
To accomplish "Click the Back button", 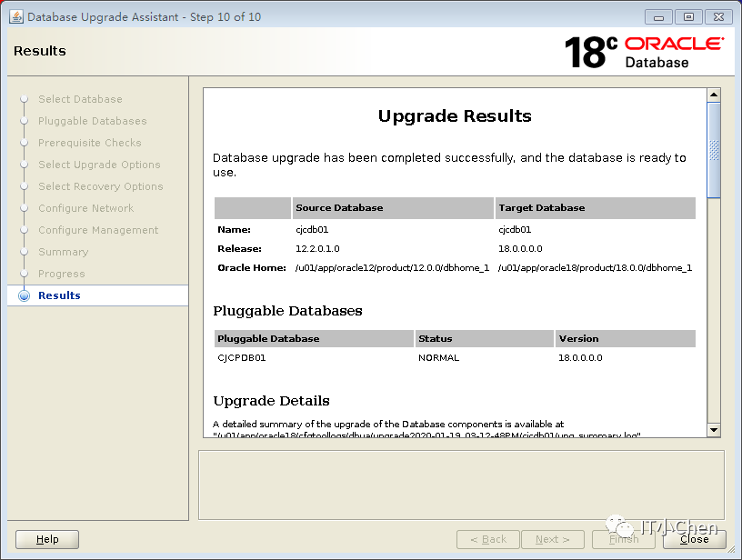I will click(x=488, y=539).
